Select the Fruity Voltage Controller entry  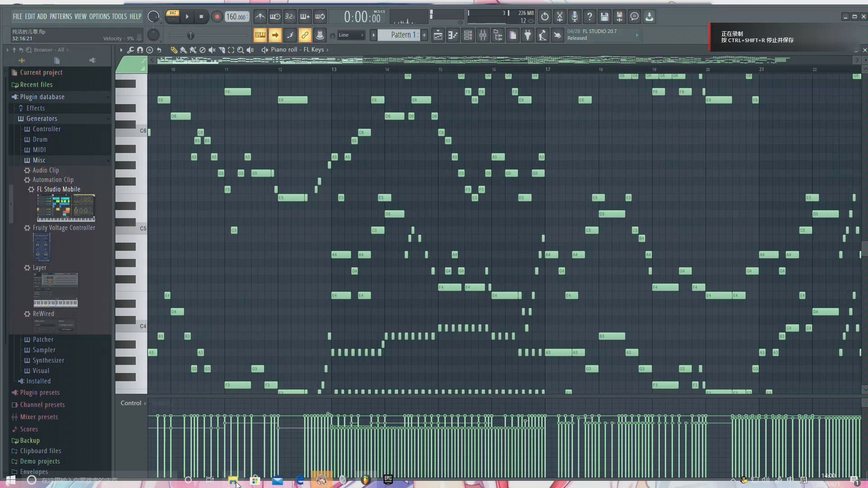point(64,228)
